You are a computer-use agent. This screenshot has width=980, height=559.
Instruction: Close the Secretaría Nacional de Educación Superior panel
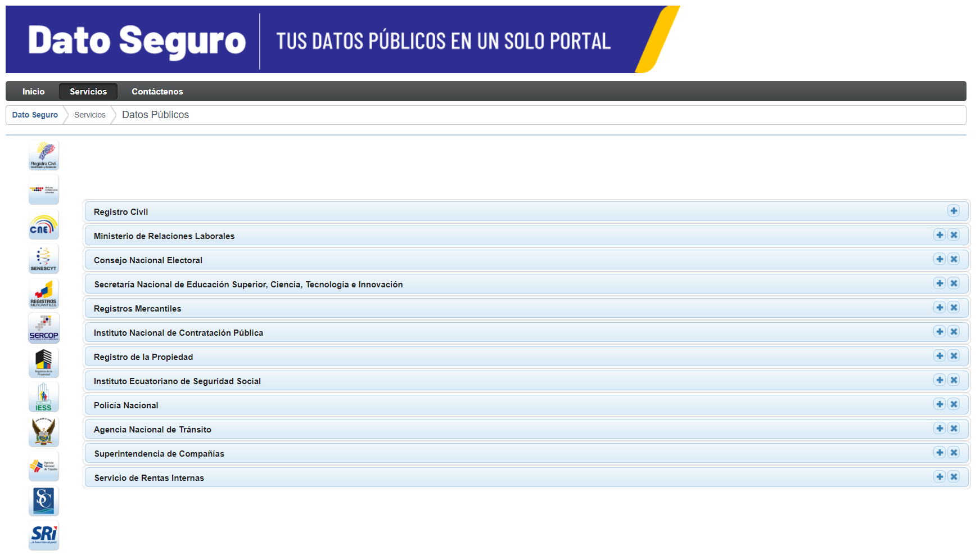954,283
